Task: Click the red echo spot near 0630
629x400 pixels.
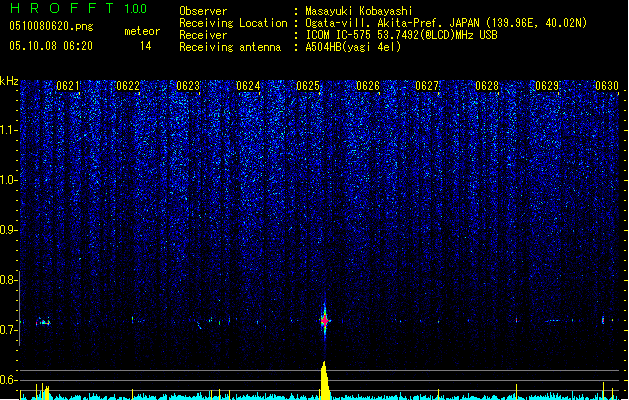Action: [x=603, y=320]
